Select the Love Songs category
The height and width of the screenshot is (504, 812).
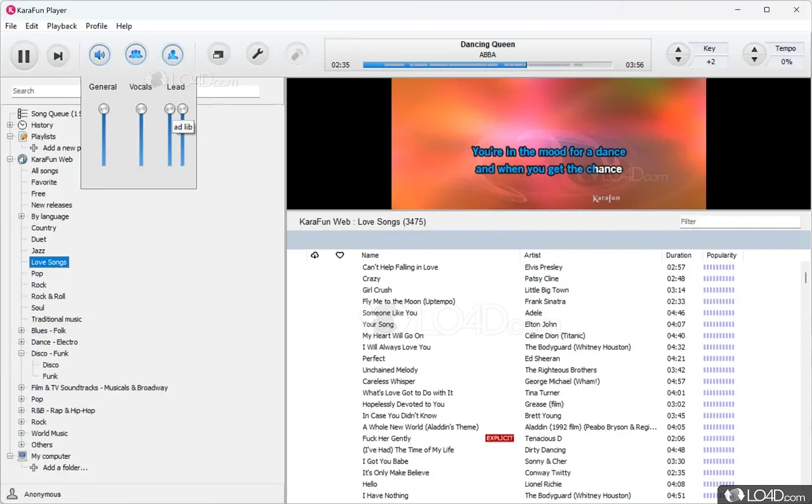(x=49, y=262)
